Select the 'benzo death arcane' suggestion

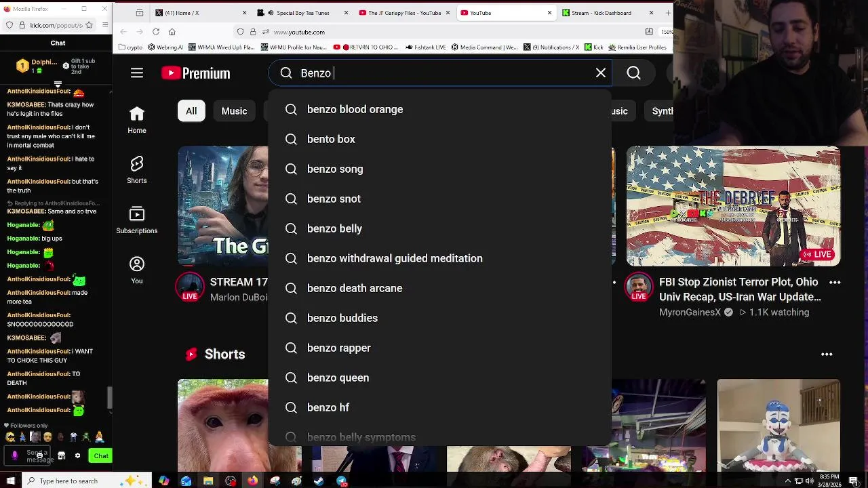tap(440, 288)
